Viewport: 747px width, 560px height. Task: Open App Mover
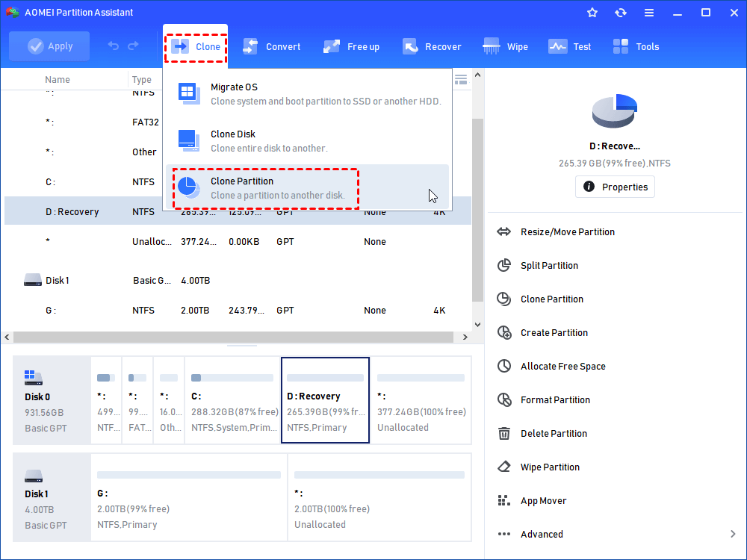pyautogui.click(x=543, y=500)
